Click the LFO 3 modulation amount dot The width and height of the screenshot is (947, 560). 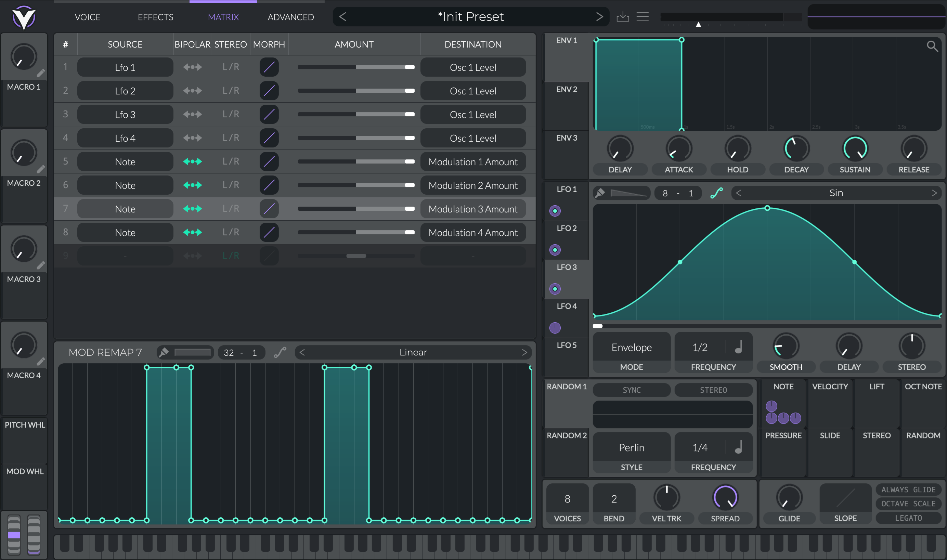click(555, 289)
